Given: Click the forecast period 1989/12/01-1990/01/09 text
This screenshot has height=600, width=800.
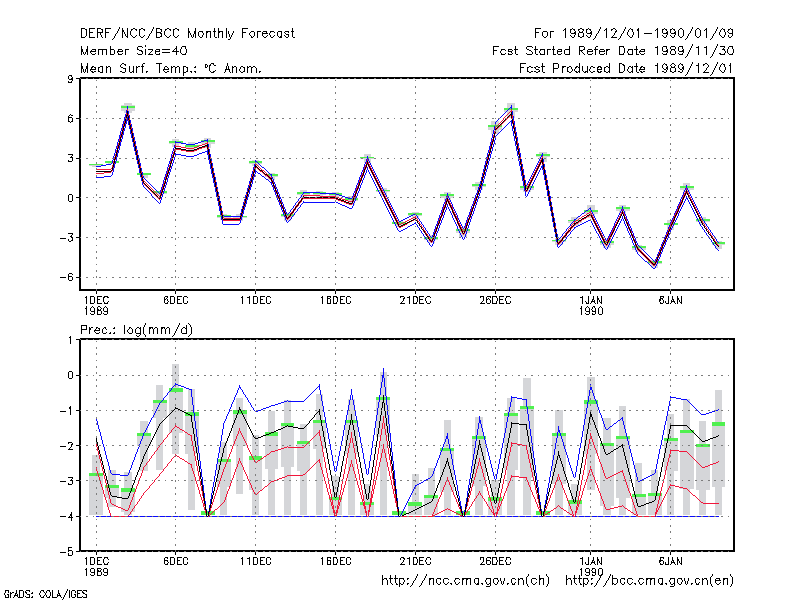Looking at the screenshot, I should [x=634, y=34].
